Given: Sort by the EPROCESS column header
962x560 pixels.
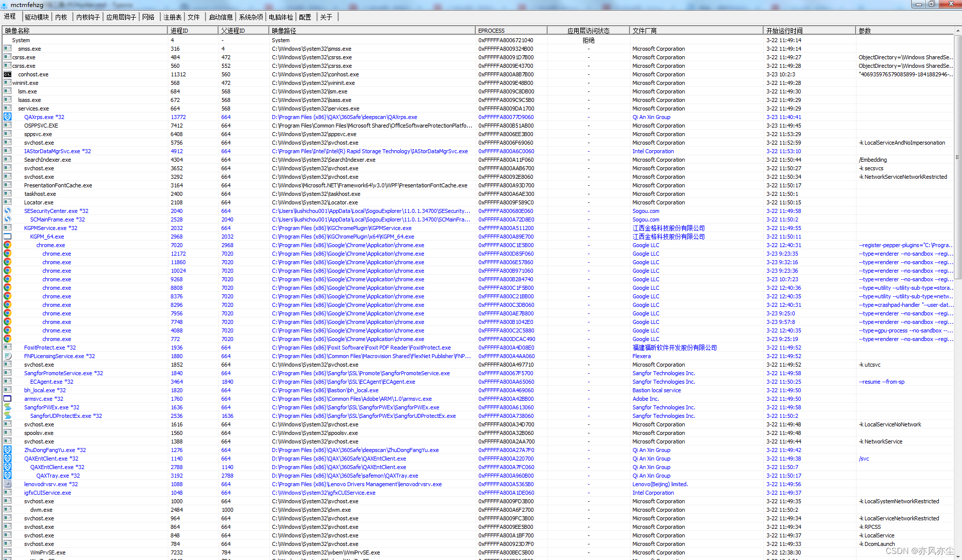Looking at the screenshot, I should (x=511, y=31).
